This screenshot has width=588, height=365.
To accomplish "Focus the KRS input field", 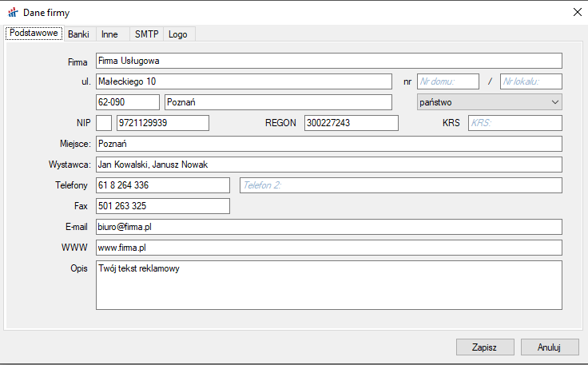I will click(x=514, y=123).
